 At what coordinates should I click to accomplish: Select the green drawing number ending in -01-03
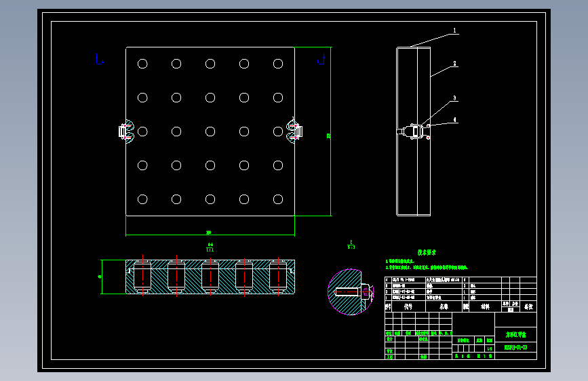515,348
